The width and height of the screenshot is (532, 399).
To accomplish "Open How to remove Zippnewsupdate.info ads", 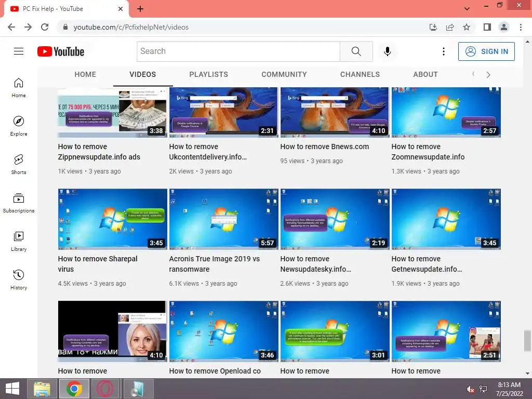I will [99, 152].
